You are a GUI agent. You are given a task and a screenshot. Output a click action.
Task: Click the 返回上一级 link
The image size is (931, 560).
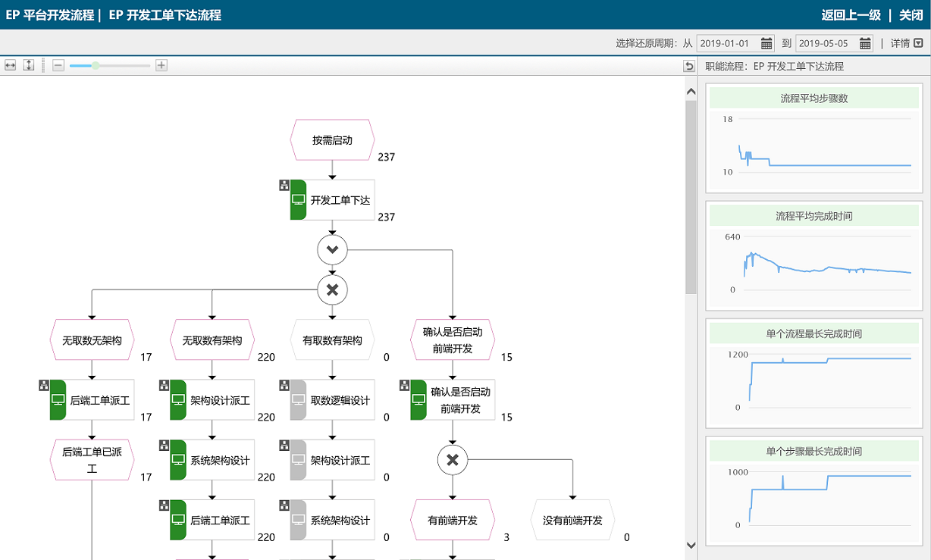click(851, 15)
